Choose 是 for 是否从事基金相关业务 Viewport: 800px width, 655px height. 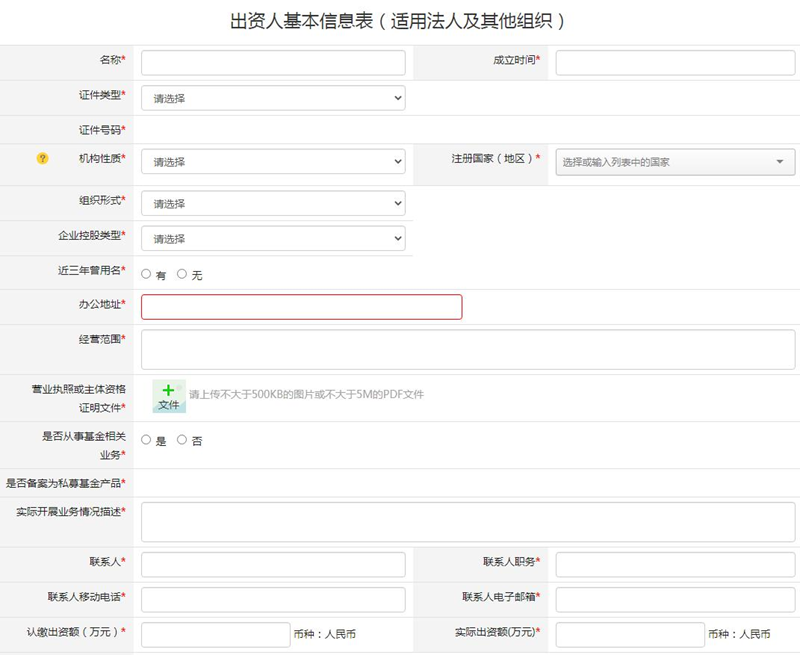146,440
